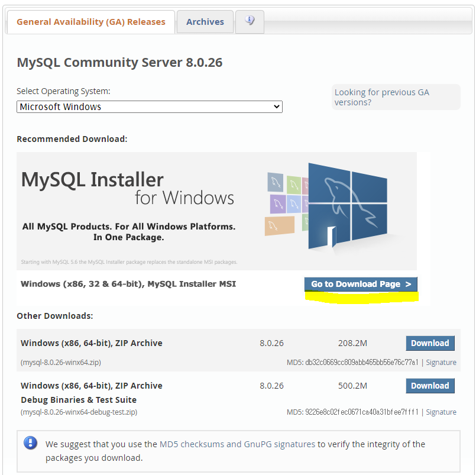
Task: Click the 8.0.26 version in the first ZIP Archive row
Action: 271,343
